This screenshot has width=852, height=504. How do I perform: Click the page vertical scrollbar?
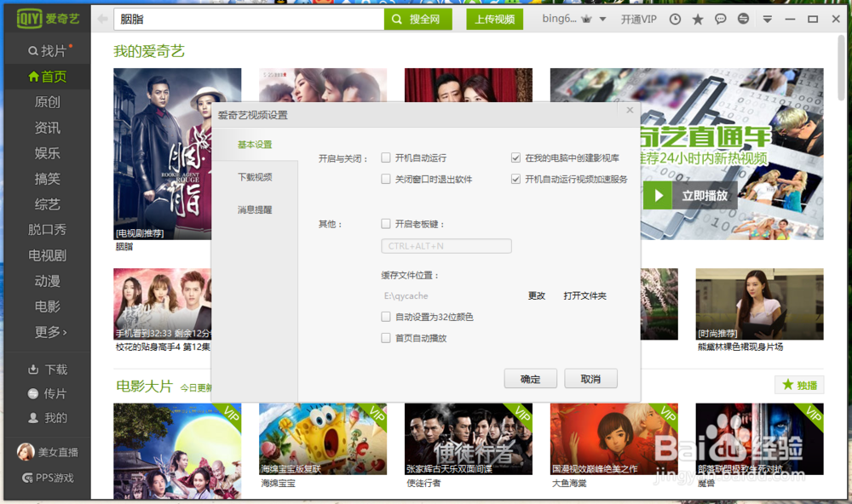(x=842, y=68)
